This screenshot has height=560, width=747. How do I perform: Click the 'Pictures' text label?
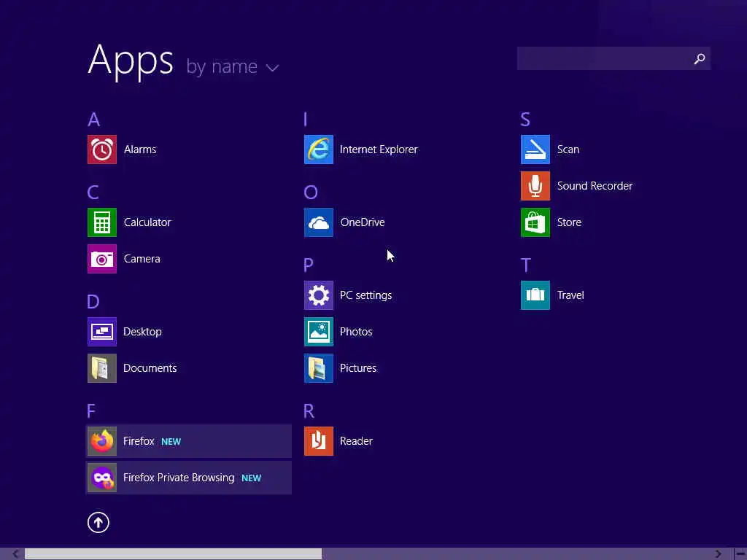(358, 368)
